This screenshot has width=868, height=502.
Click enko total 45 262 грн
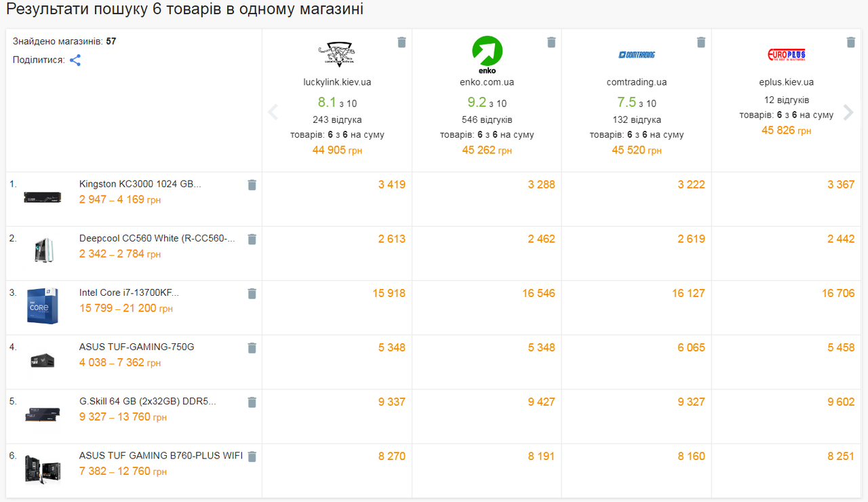[x=487, y=150]
